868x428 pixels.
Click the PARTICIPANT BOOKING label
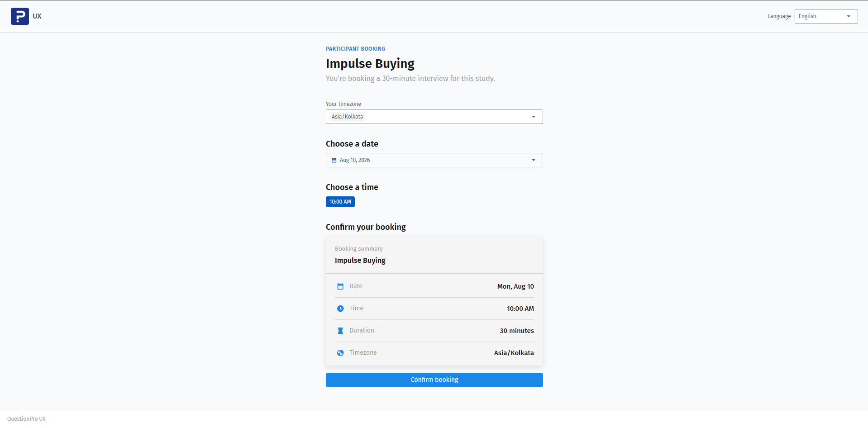(356, 49)
